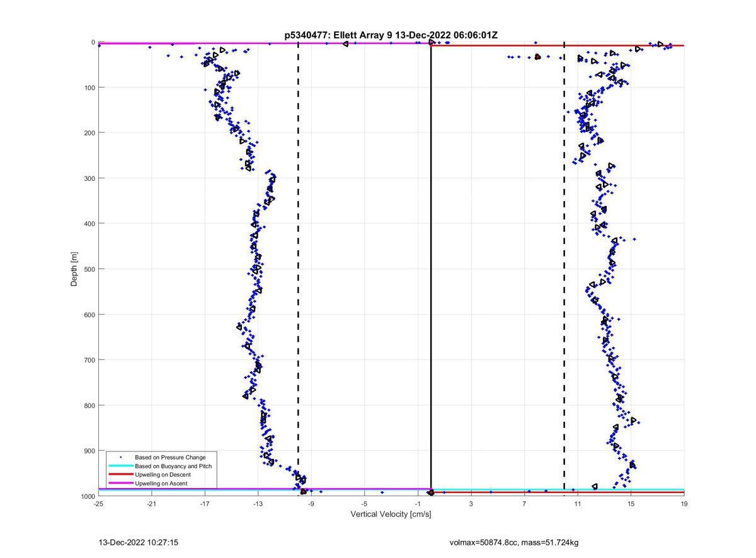Click the x-axis tick label -9

(311, 504)
